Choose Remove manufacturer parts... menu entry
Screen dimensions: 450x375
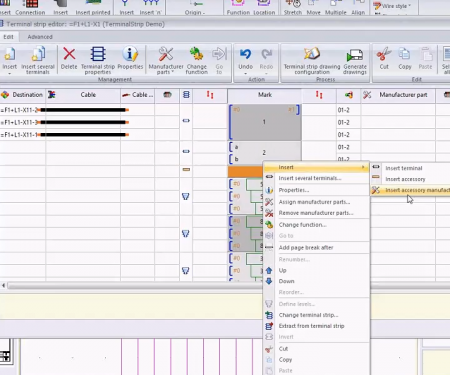[316, 213]
